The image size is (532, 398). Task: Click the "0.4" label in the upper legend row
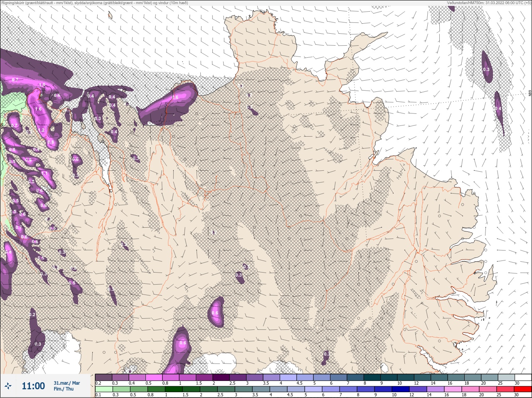(x=132, y=383)
